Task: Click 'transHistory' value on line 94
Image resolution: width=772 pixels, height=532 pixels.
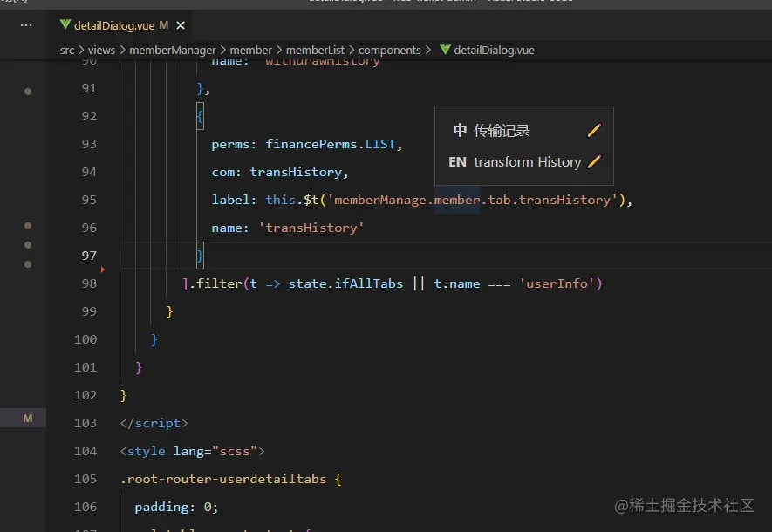Action: tap(296, 173)
